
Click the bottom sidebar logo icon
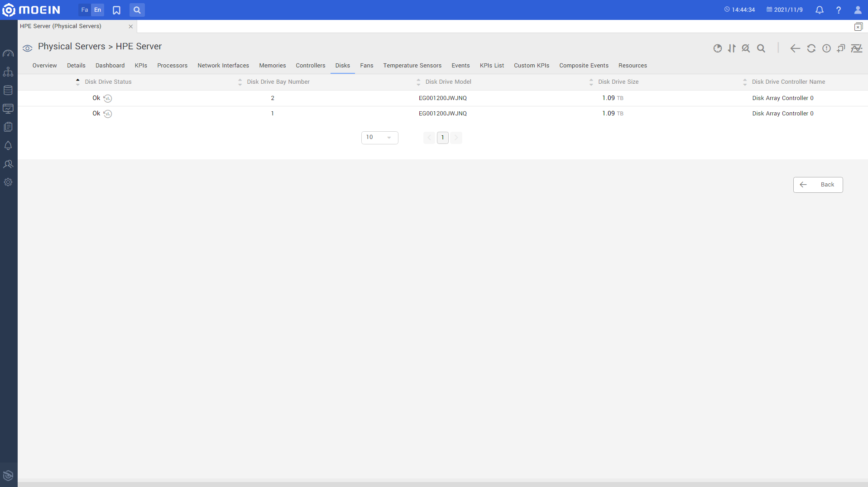tap(8, 475)
